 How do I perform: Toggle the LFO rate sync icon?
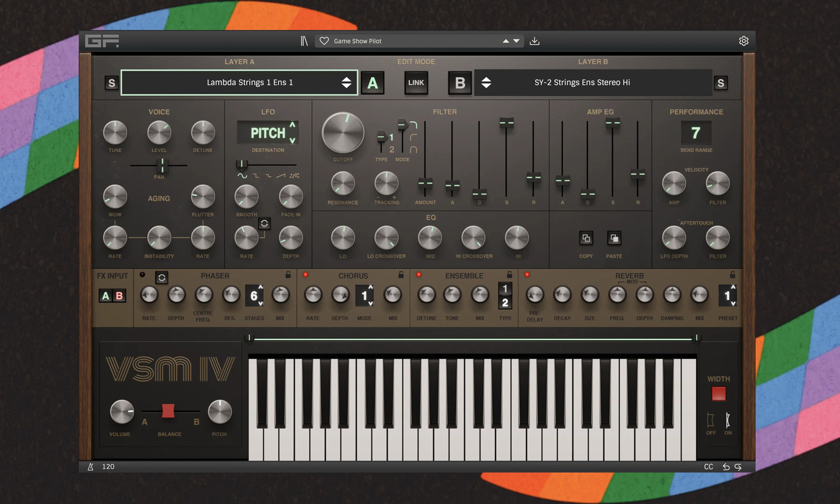tap(264, 223)
